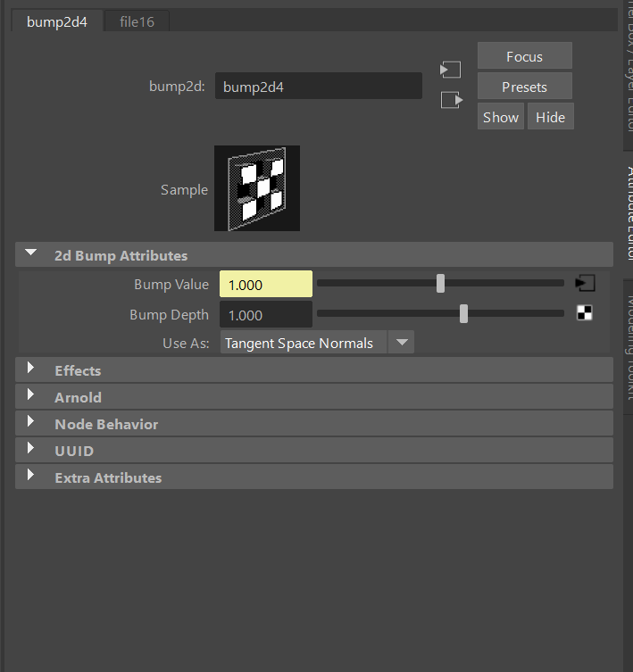Open the Presets button menu
Screen dimensions: 633x672
[x=524, y=87]
